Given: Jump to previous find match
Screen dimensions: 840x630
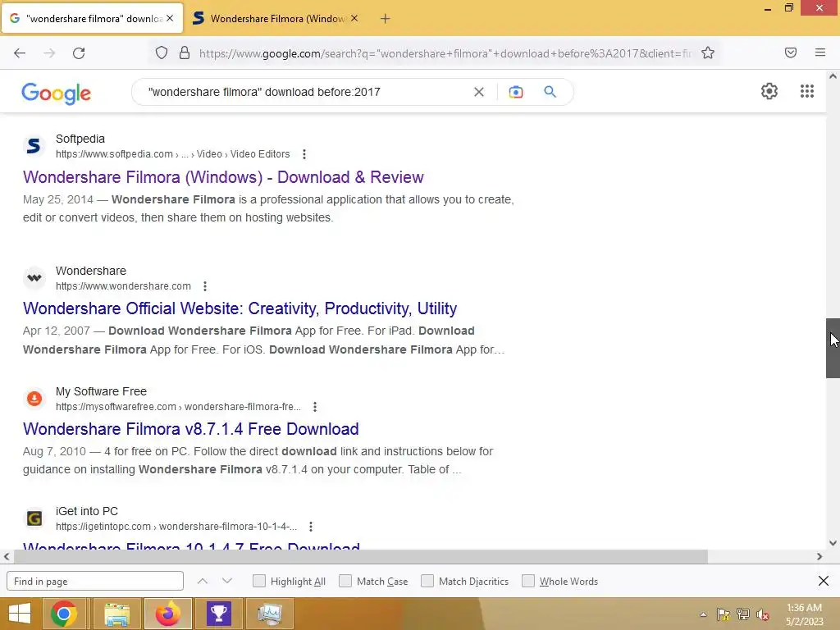Looking at the screenshot, I should [x=202, y=581].
